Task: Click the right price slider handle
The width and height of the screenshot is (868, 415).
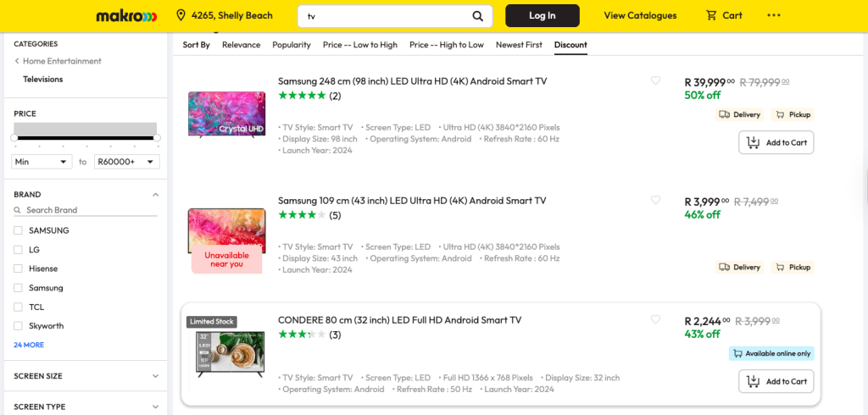Action: (157, 138)
